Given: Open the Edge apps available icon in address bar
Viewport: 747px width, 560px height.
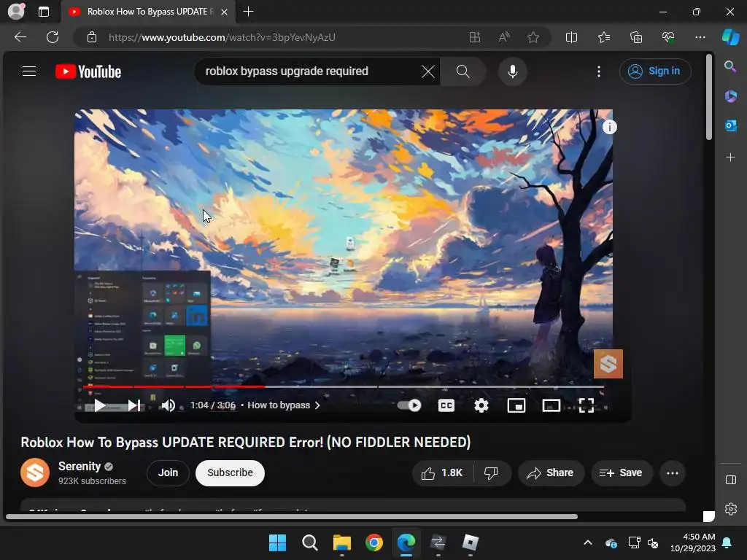Looking at the screenshot, I should pos(475,37).
